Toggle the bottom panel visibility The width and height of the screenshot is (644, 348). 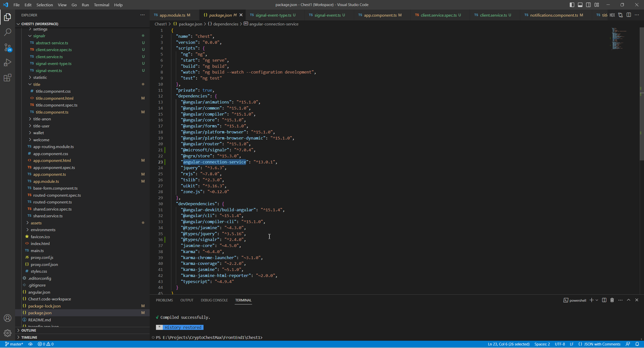pos(580,5)
